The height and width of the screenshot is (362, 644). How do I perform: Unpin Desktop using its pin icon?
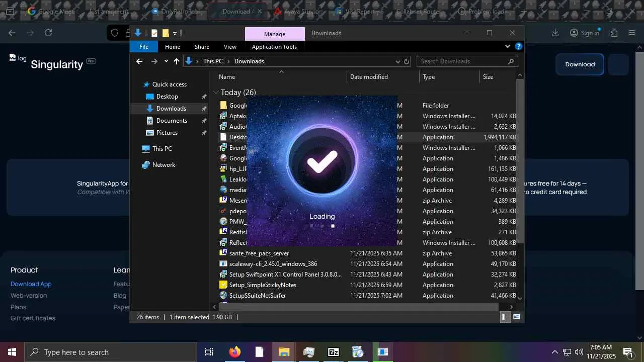204,97
